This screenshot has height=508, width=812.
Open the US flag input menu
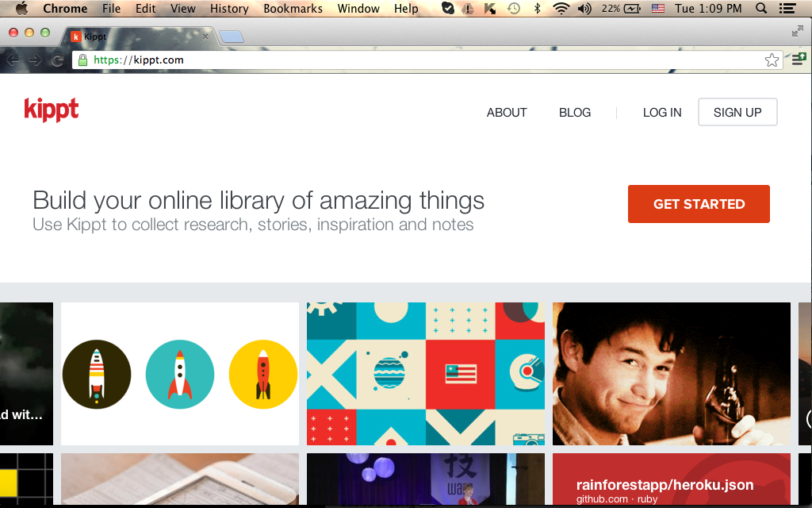[x=657, y=8]
